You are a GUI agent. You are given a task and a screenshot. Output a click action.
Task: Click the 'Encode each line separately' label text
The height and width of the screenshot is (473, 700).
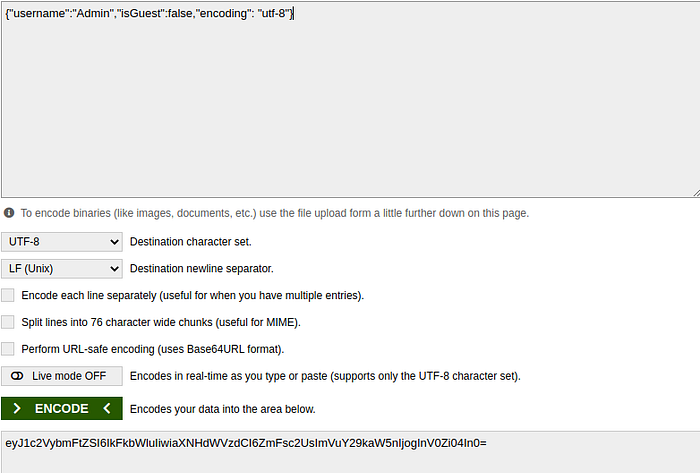[x=192, y=296]
